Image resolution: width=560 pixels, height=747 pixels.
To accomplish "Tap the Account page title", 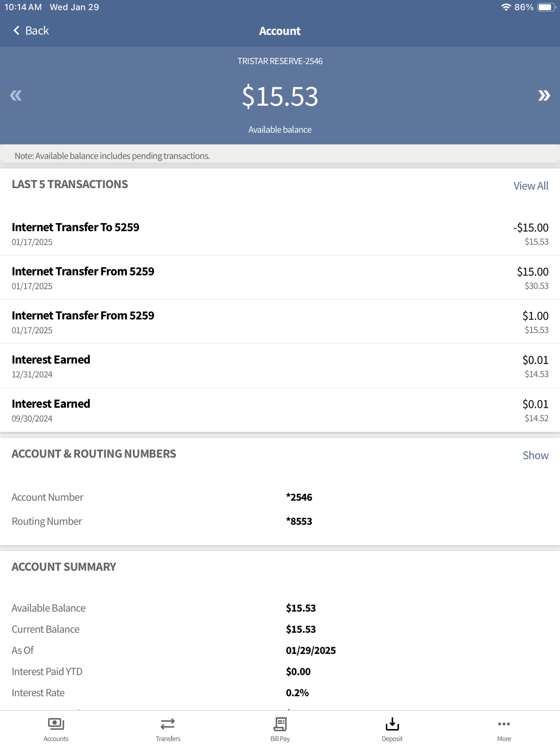I will coord(280,31).
